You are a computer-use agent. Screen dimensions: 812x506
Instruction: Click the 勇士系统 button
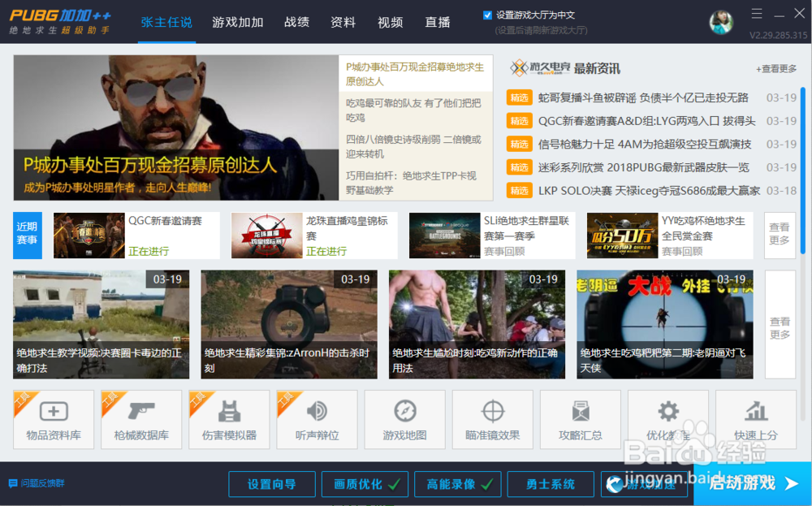click(551, 484)
